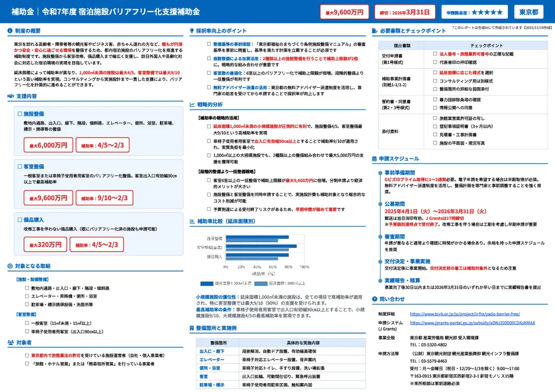Viewport: 555px width, 392px height.
Task: Check the 代表者印の押印確認 checkbox
Action: click(435, 63)
